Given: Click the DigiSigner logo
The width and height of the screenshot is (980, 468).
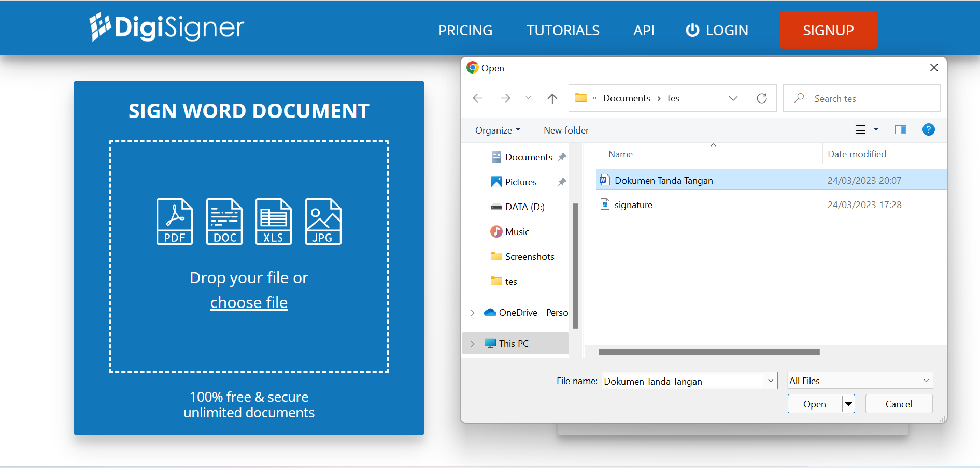Looking at the screenshot, I should click(166, 27).
